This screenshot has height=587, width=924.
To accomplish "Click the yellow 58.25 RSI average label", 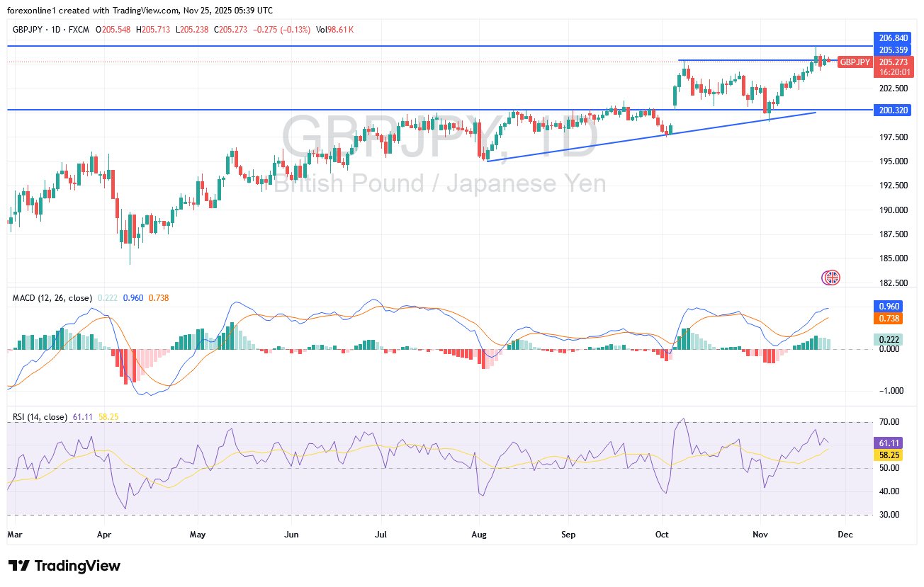I will (x=888, y=455).
